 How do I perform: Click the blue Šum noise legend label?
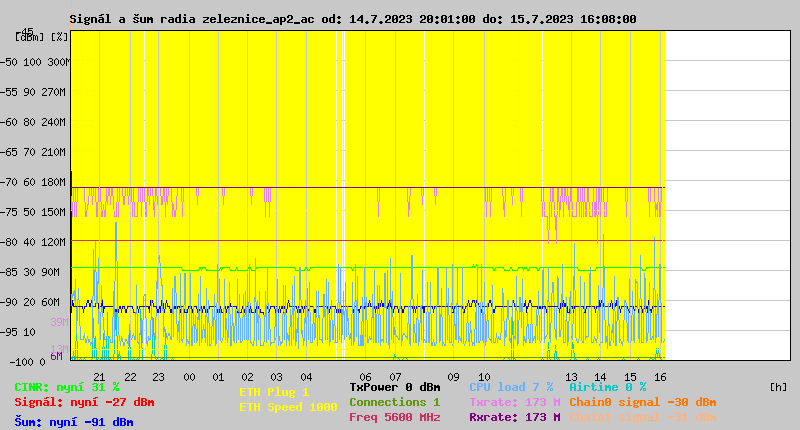(x=73, y=422)
